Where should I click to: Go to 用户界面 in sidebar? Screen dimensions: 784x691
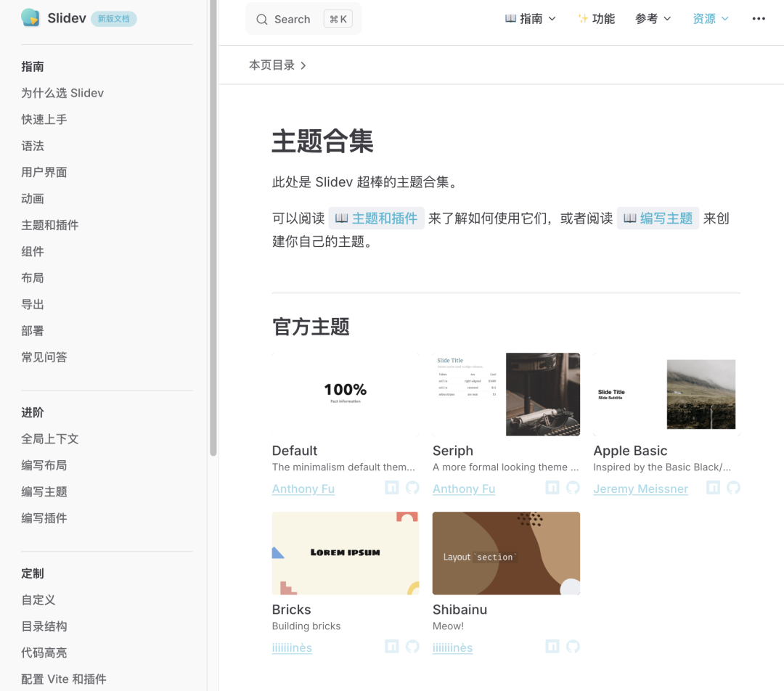click(x=44, y=173)
